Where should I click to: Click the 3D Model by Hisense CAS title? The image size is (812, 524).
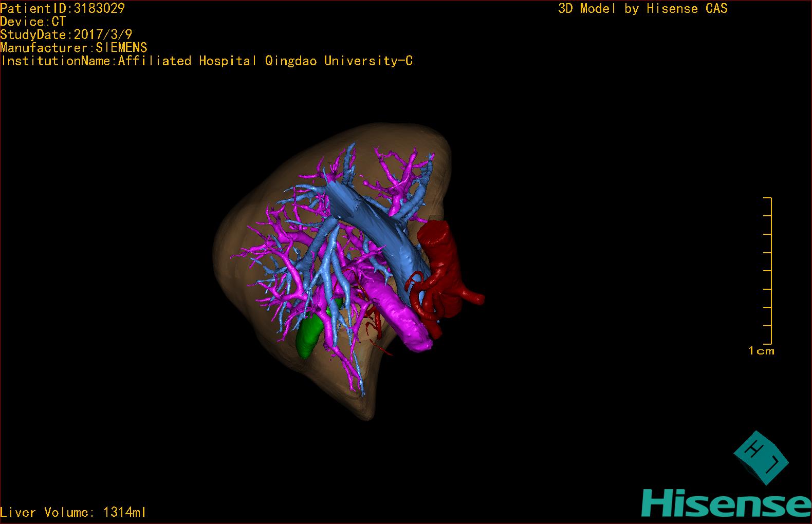[x=642, y=8]
